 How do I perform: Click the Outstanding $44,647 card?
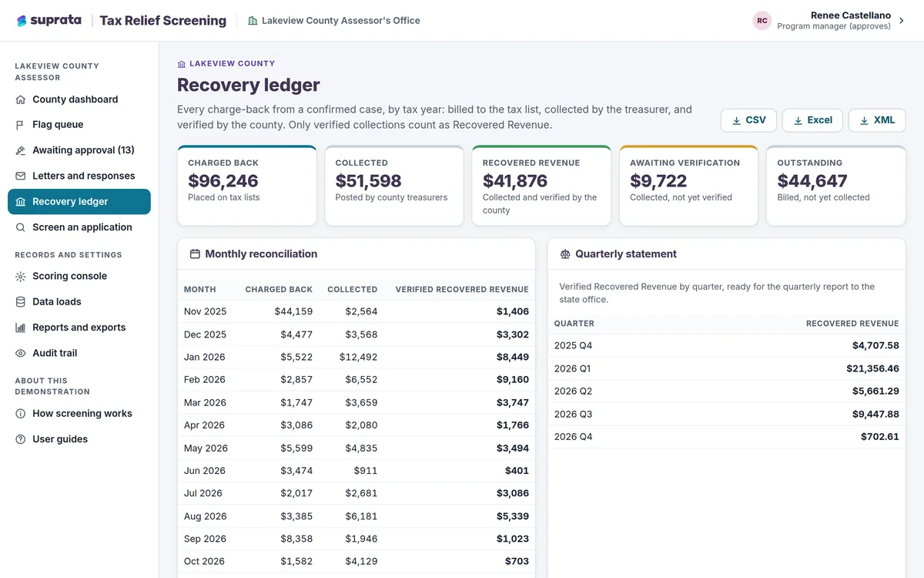coord(836,186)
